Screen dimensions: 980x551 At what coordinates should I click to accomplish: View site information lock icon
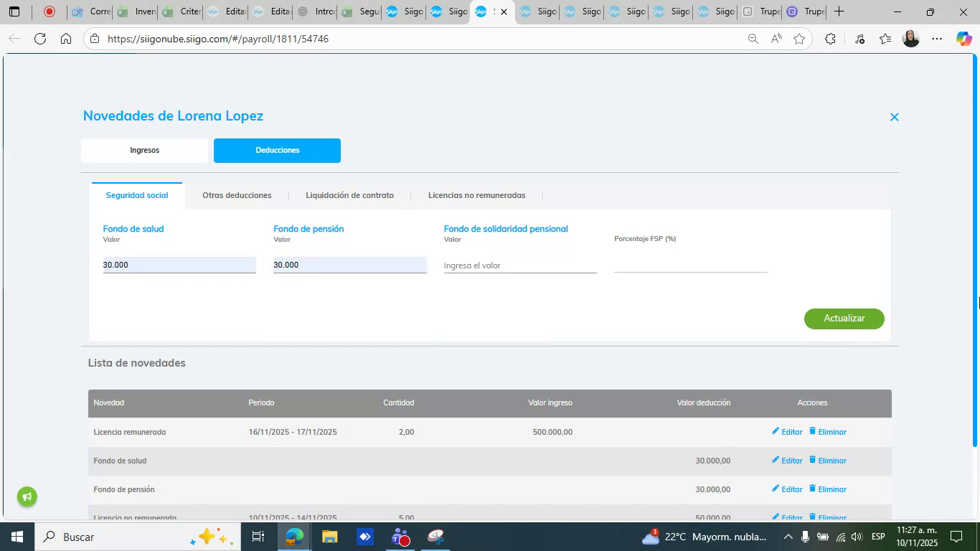(x=95, y=39)
